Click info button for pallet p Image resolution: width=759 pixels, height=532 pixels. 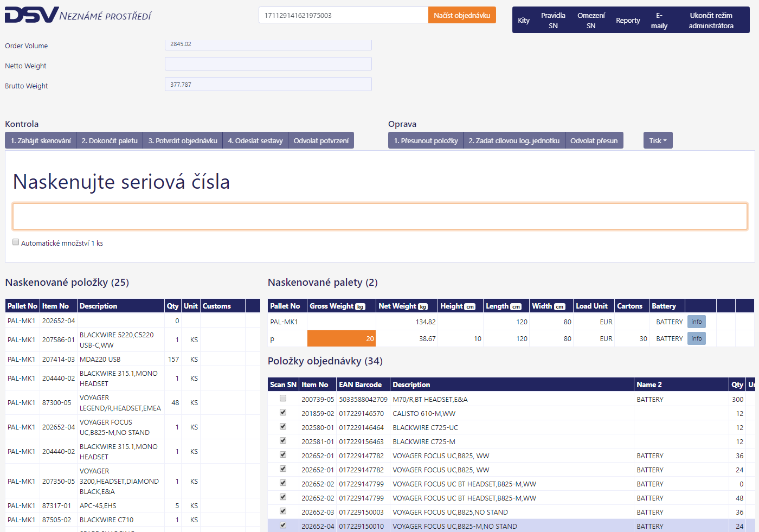pyautogui.click(x=696, y=338)
